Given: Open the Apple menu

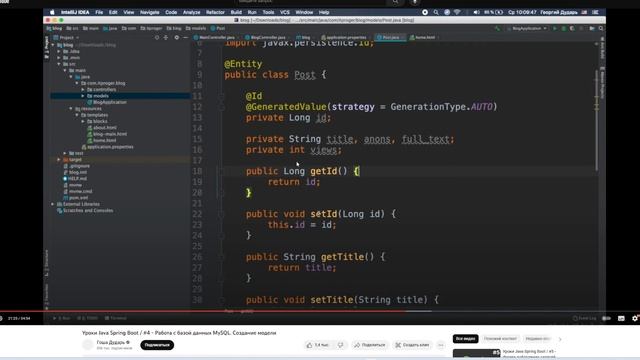Looking at the screenshot, I should tap(52, 12).
